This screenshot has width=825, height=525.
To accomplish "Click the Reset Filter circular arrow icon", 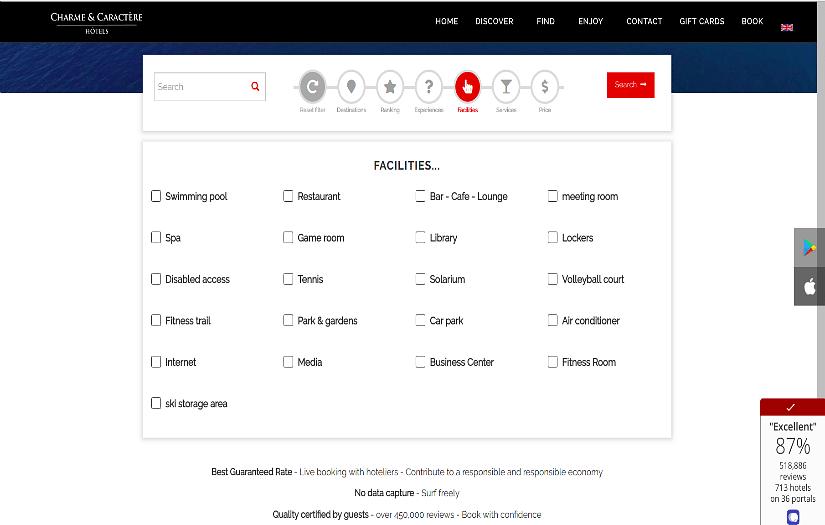I will (x=313, y=87).
